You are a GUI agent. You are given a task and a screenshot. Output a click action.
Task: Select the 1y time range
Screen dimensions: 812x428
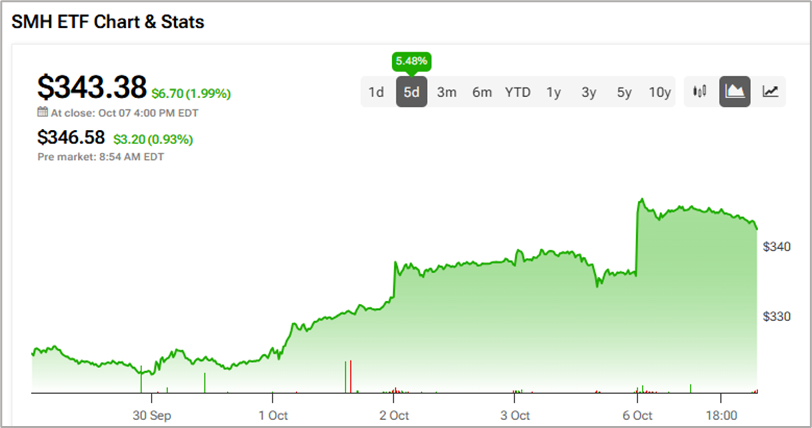point(553,92)
